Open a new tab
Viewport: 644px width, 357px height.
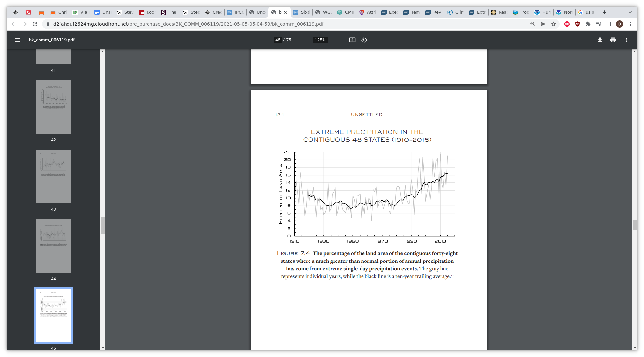(604, 12)
